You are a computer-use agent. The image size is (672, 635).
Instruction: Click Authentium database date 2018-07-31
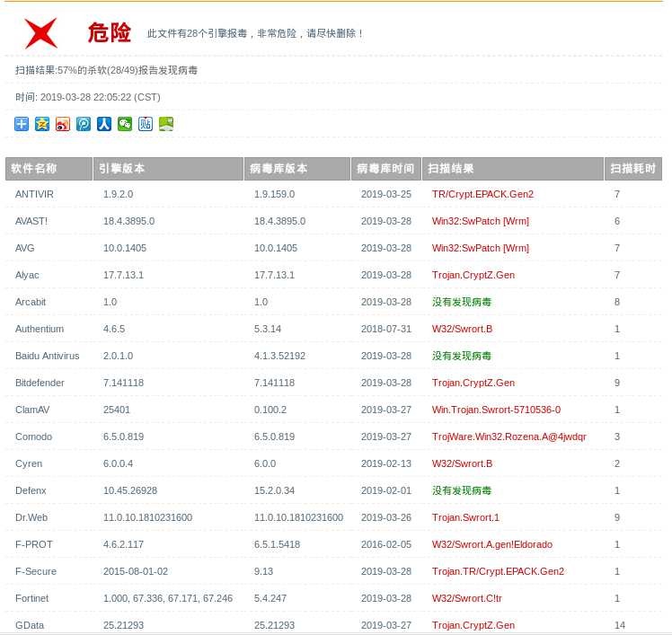pyautogui.click(x=386, y=329)
